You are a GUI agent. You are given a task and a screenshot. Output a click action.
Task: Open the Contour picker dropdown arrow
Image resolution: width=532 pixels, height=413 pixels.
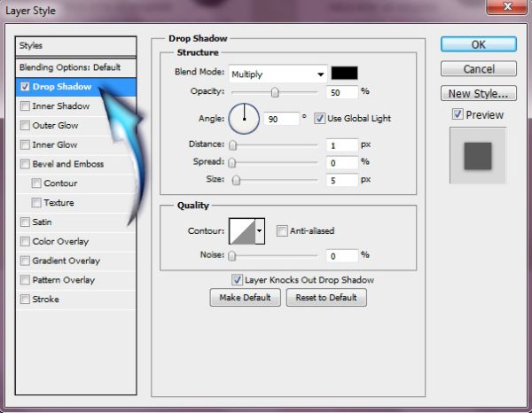coord(260,231)
